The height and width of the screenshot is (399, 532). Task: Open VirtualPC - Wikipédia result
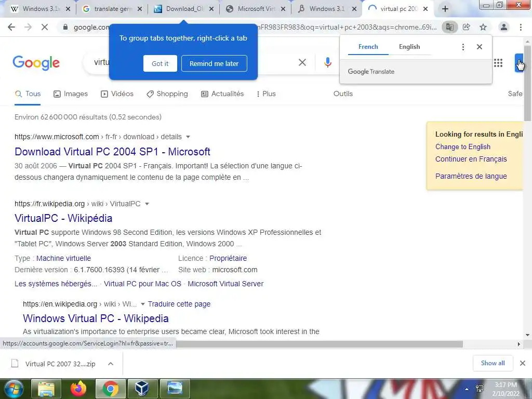(63, 218)
